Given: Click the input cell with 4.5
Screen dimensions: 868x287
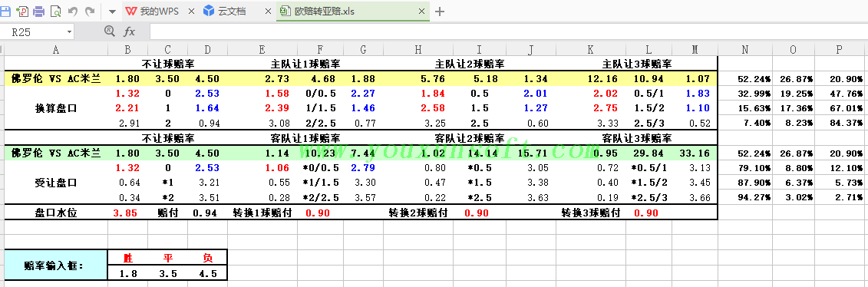Looking at the screenshot, I should click(207, 273).
